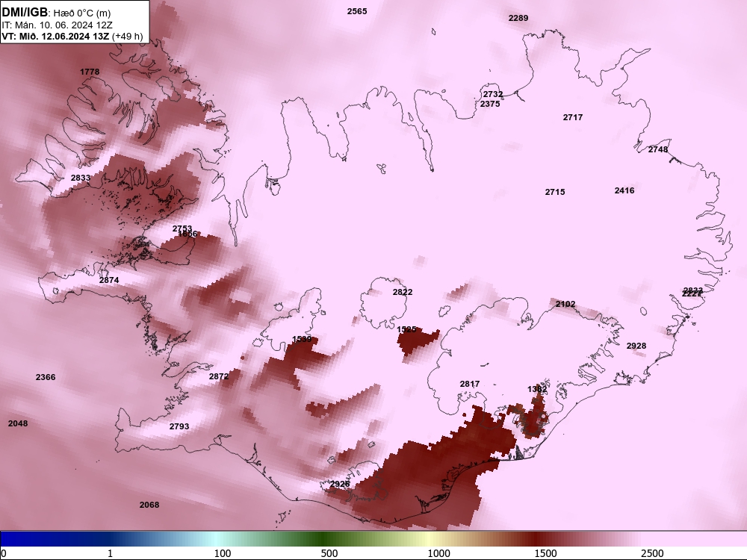The image size is (747, 560).
Task: Click the 2068 value over the southern sea
Action: 149,505
